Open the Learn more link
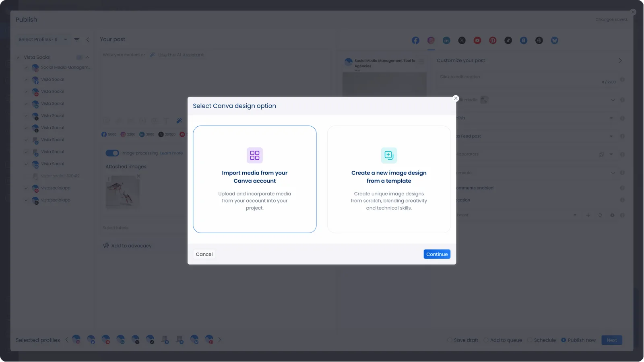 (x=172, y=153)
